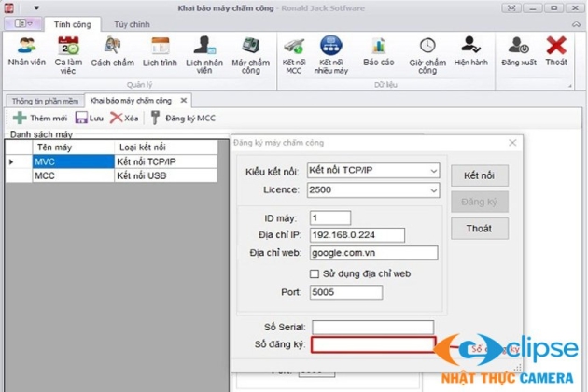
Task: Open the Nhân viên employee manager
Action: [x=27, y=51]
